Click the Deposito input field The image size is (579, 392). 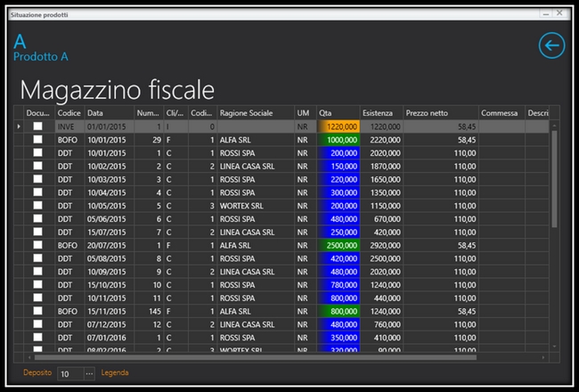tap(69, 373)
